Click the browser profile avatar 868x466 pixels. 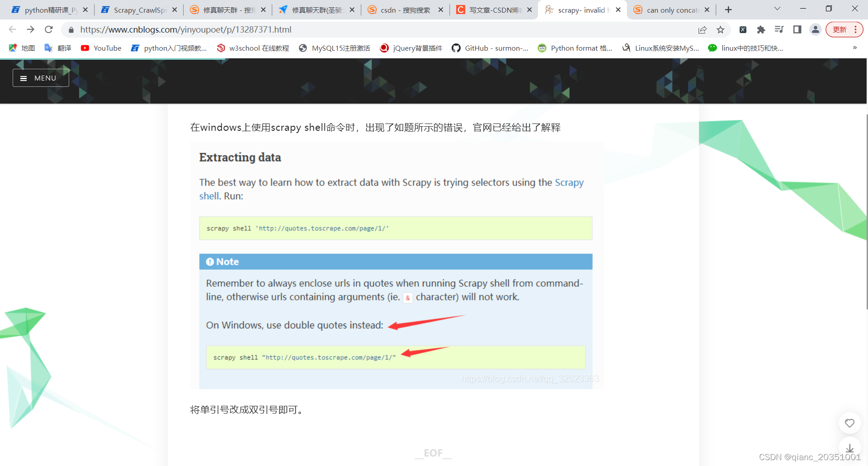tap(815, 29)
